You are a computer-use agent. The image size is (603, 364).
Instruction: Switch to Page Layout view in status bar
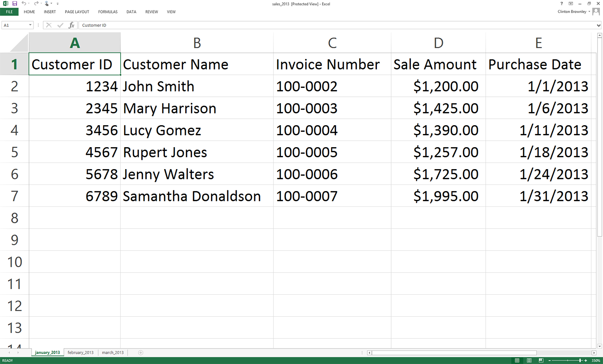[529, 361]
